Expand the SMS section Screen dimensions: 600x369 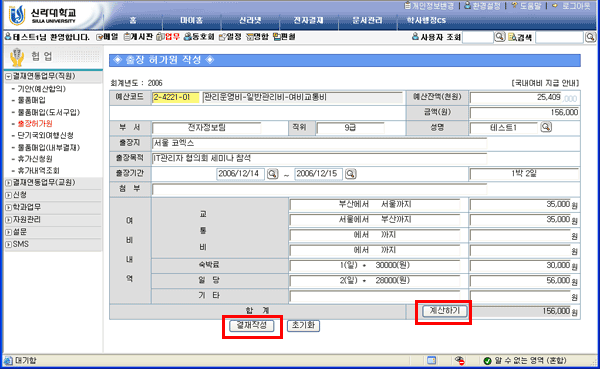pos(8,244)
